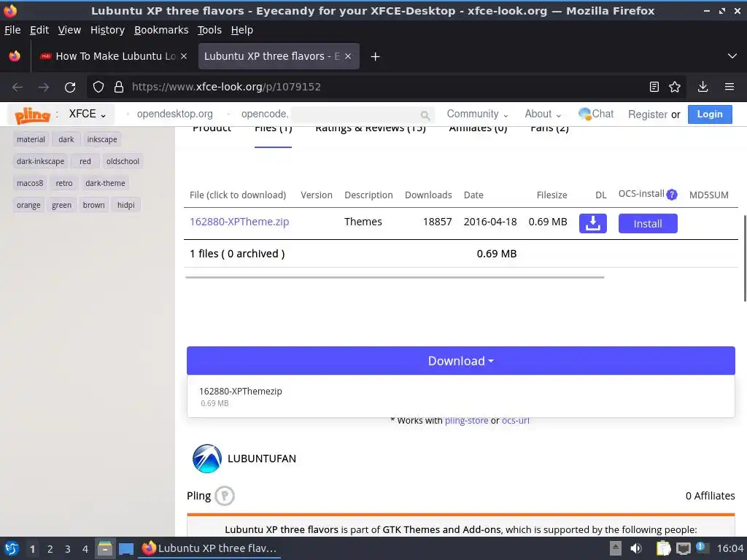Viewport: 747px width, 560px height.
Task: Download 162880-XPTheme.zip file link
Action: [239, 222]
